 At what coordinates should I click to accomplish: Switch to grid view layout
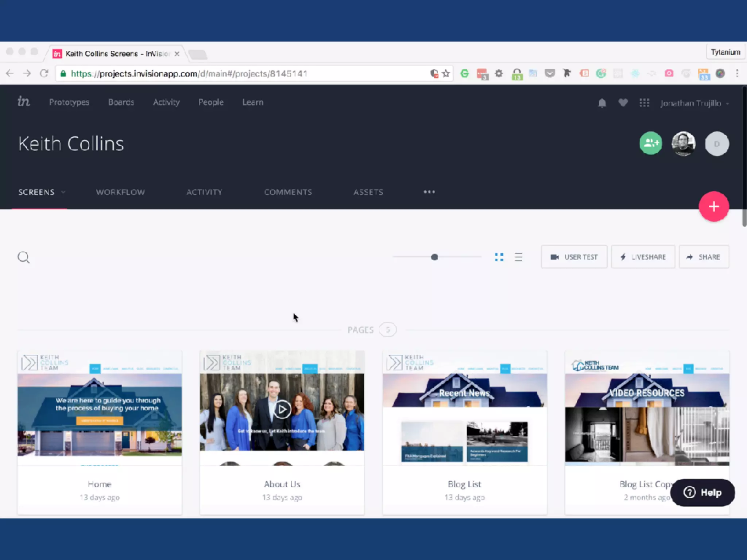pyautogui.click(x=499, y=257)
